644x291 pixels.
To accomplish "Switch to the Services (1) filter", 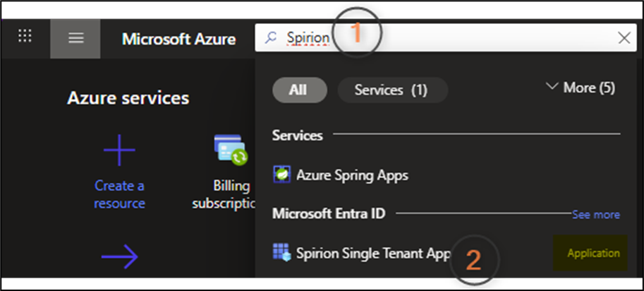I will 391,90.
